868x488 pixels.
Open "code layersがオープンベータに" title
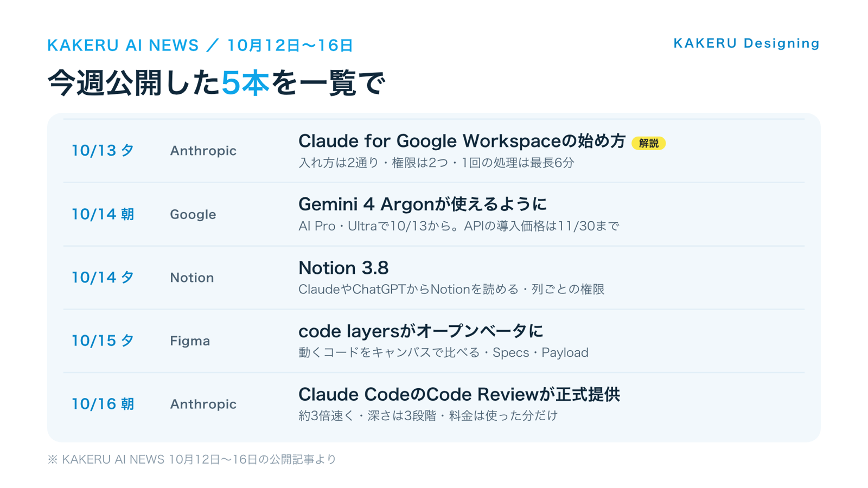420,331
